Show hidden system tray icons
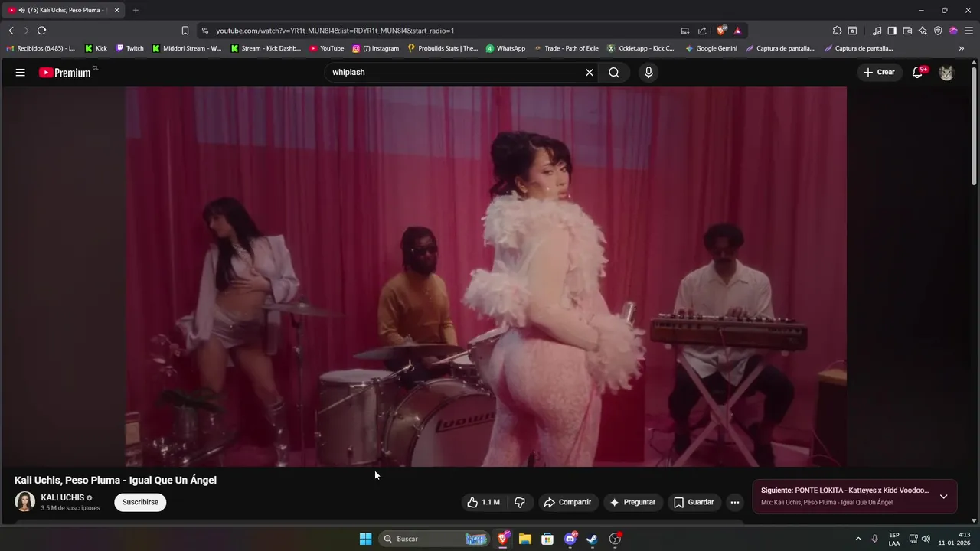This screenshot has width=980, height=551. [x=858, y=539]
